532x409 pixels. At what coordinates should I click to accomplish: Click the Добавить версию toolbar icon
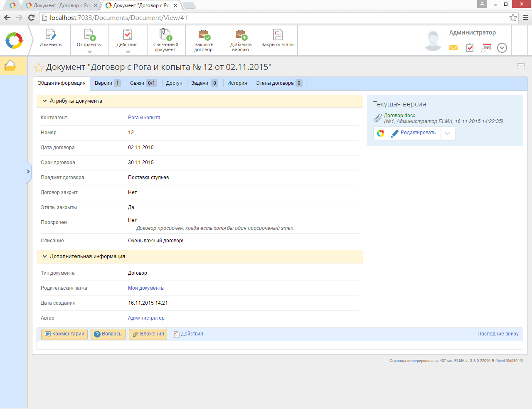(x=241, y=35)
